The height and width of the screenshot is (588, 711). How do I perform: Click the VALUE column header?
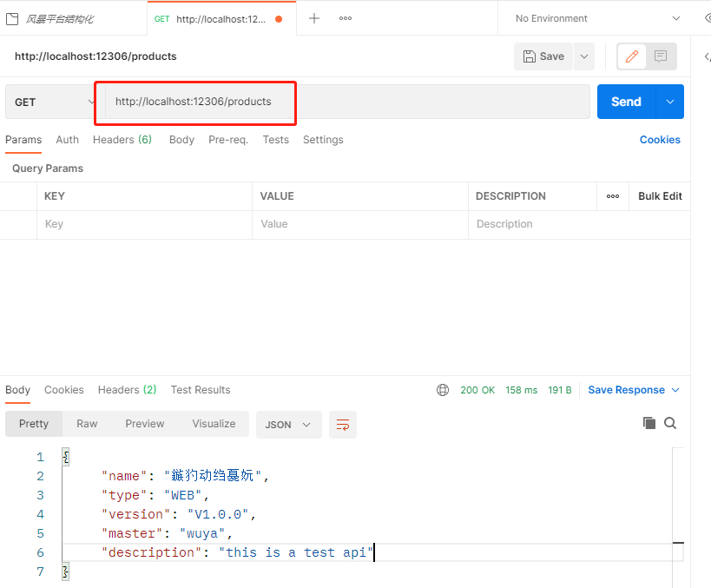[277, 196]
